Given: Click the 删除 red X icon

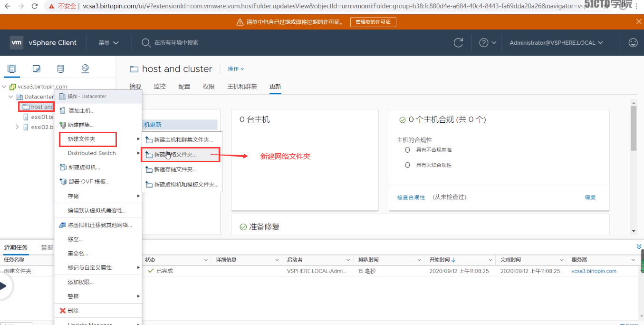Looking at the screenshot, I should [x=62, y=311].
